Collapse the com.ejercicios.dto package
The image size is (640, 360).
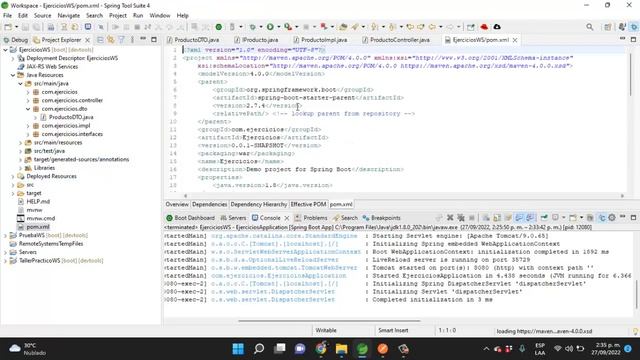(28, 109)
